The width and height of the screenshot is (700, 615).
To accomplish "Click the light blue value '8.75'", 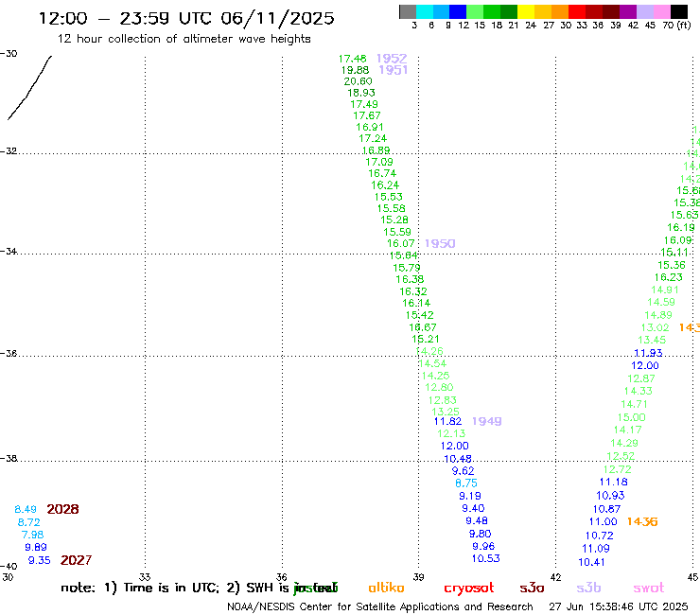I will [x=466, y=483].
